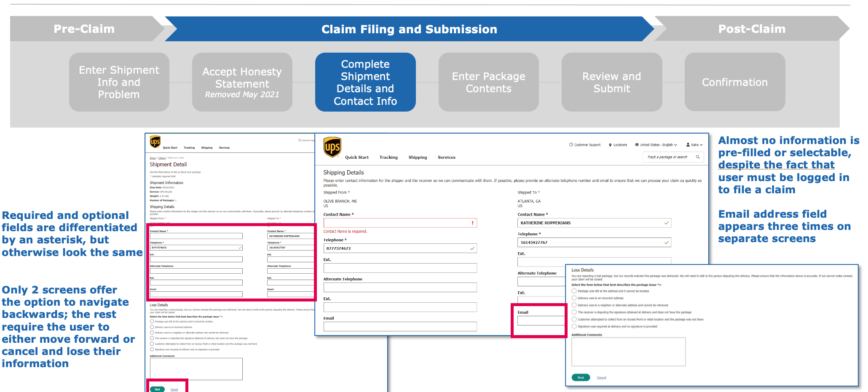This screenshot has width=868, height=392.
Task: Select 'Delivery was to a neighbor' in the right Loss Details panel
Action: pos(574,305)
